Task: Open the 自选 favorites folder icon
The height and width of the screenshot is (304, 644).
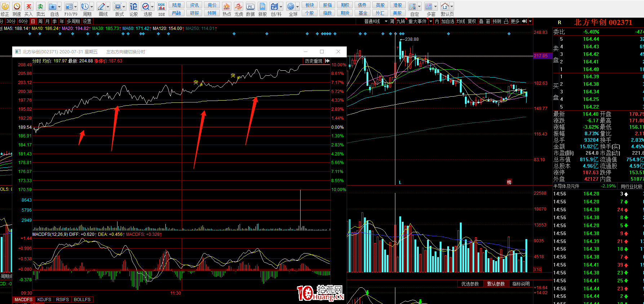Action: point(52,6)
